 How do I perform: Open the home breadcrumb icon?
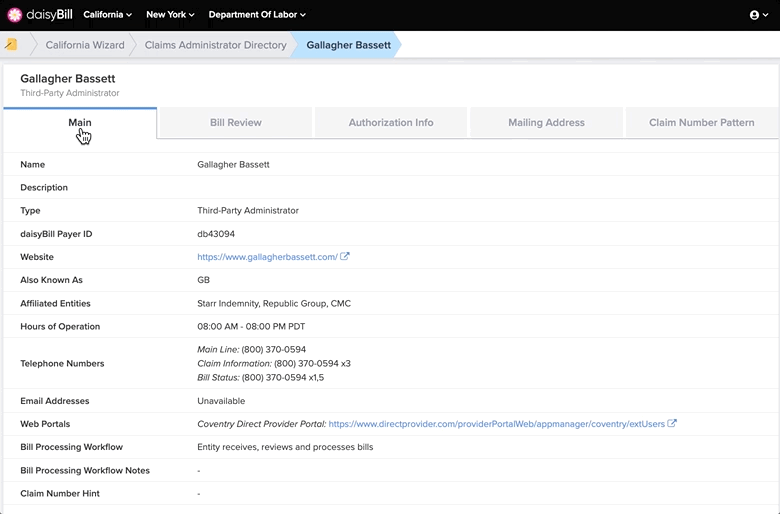point(11,45)
